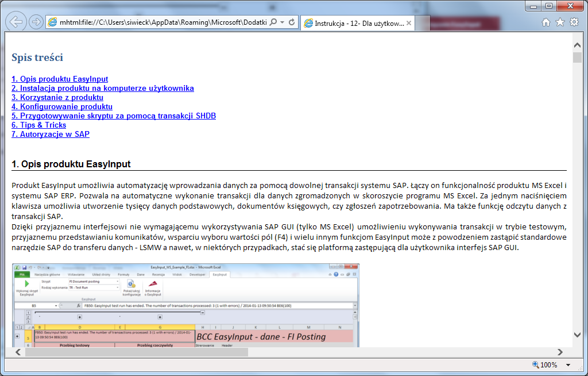Click the 'Spis treści' heading
The height and width of the screenshot is (376, 588).
(37, 57)
